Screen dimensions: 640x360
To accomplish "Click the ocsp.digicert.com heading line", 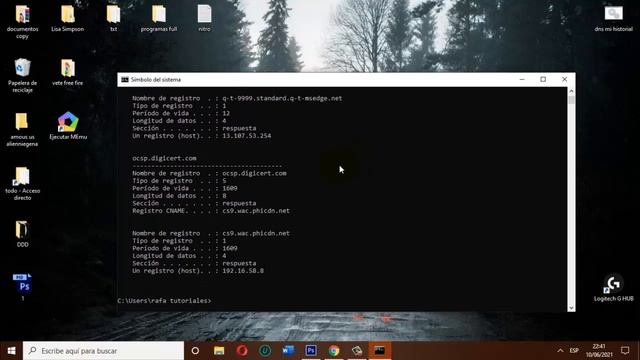I will point(164,158).
